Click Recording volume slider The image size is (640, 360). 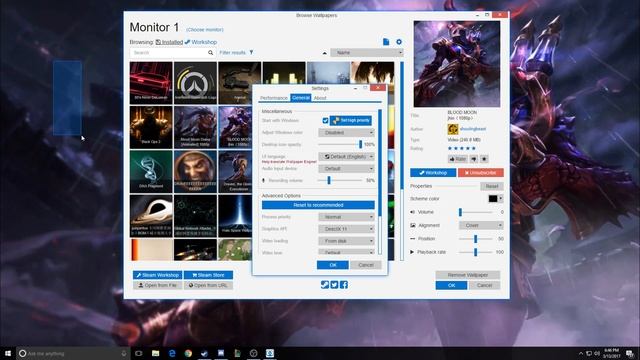click(340, 180)
